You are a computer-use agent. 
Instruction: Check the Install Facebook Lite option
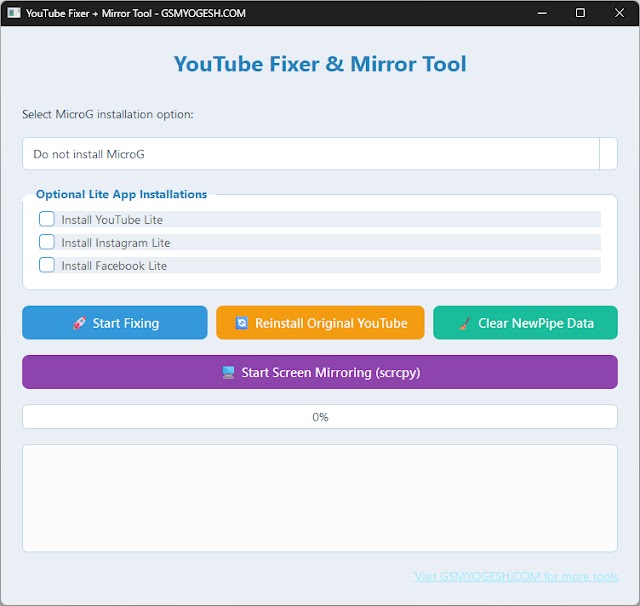coord(47,265)
